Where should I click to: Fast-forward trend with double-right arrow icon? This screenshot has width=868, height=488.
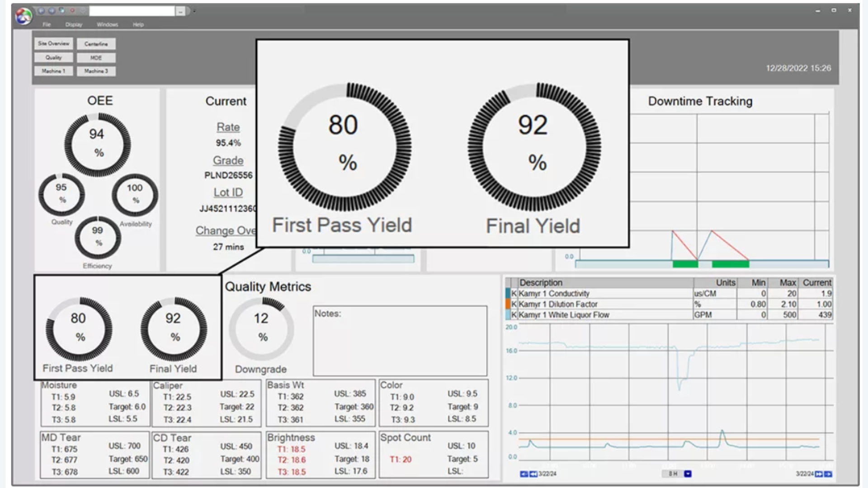coord(819,474)
